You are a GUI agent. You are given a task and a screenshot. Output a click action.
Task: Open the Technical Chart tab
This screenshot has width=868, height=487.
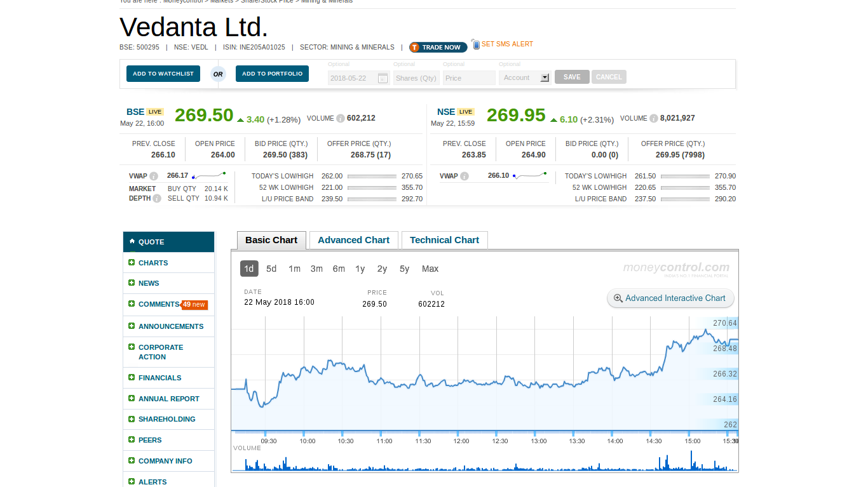[444, 240]
